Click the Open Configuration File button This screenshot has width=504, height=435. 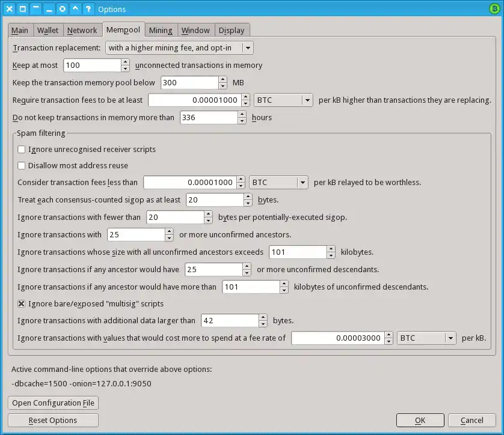53,403
